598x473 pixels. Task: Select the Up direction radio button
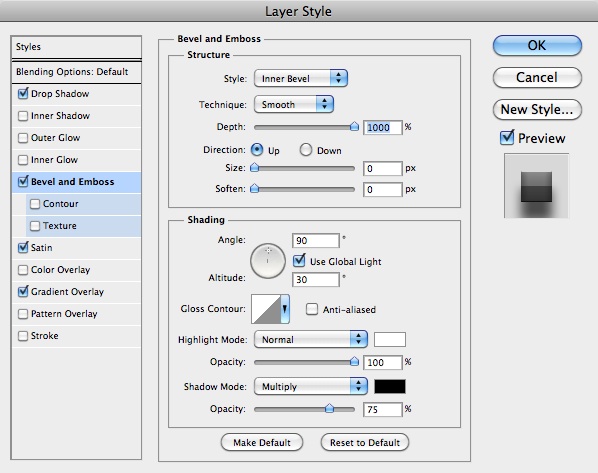(x=257, y=150)
